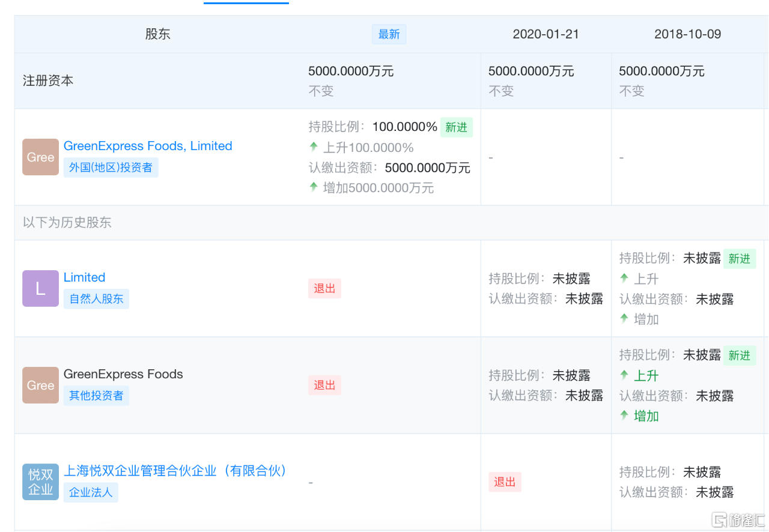Click the 5000.0000万元 value under 最新
This screenshot has width=769, height=532.
tap(351, 71)
